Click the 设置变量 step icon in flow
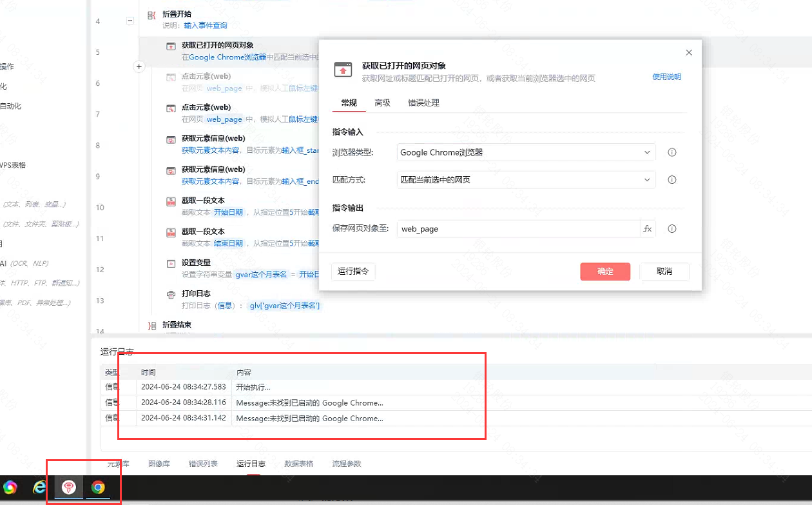The width and height of the screenshot is (812, 505). (171, 264)
